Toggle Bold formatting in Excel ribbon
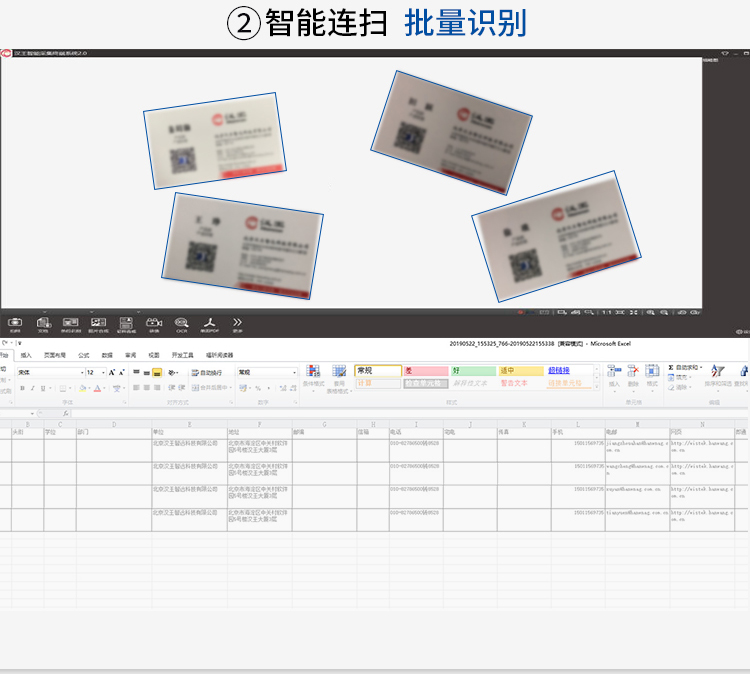The height and width of the screenshot is (674, 750). (x=21, y=388)
